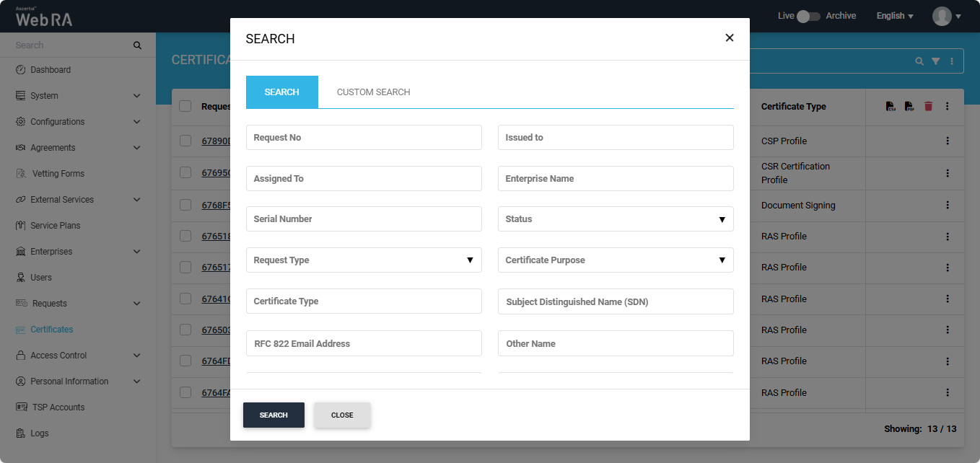Switch to the Custom Search tab
Viewport: 980px width, 463px height.
[x=373, y=92]
